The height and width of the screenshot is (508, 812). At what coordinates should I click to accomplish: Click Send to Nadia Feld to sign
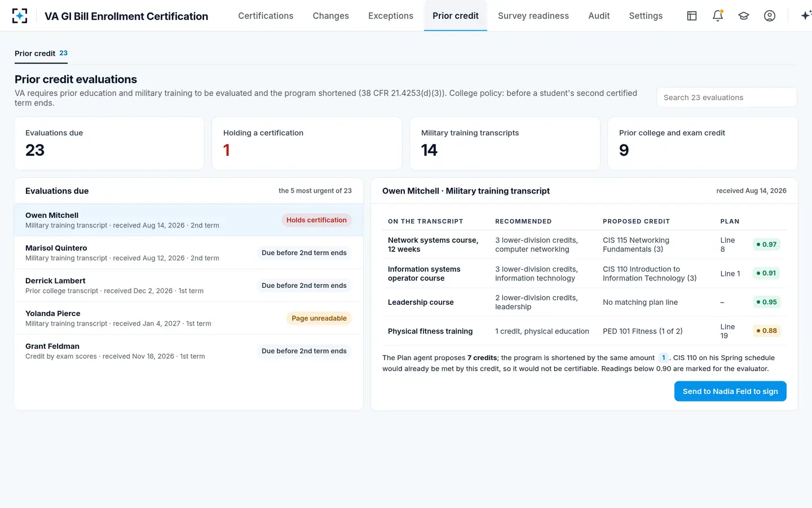click(x=730, y=391)
